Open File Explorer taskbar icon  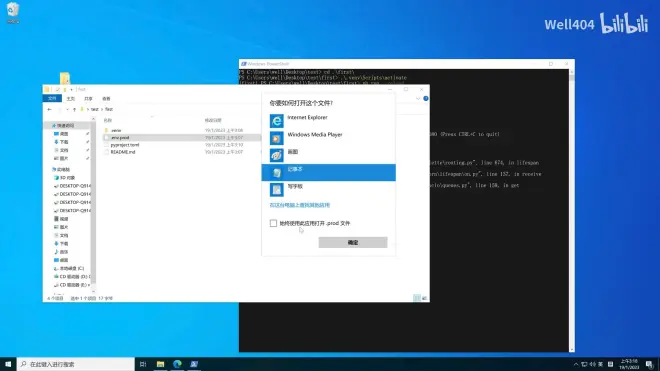160,364
